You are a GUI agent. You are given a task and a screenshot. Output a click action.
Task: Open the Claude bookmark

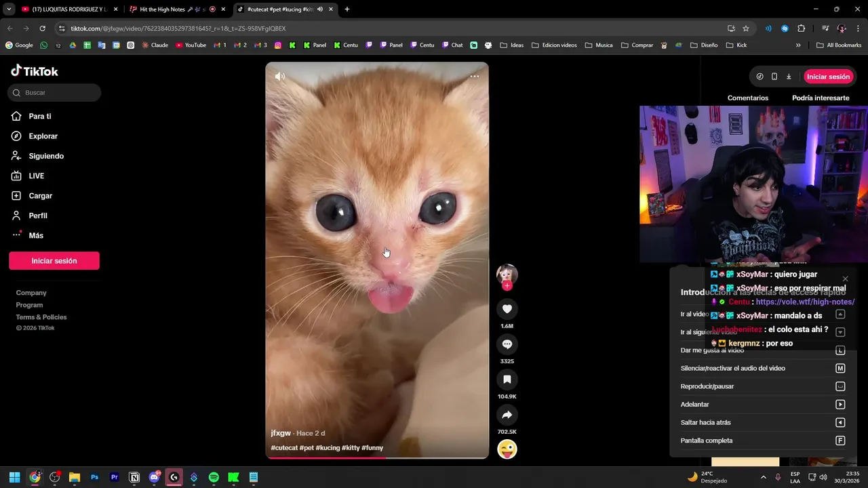tap(154, 45)
